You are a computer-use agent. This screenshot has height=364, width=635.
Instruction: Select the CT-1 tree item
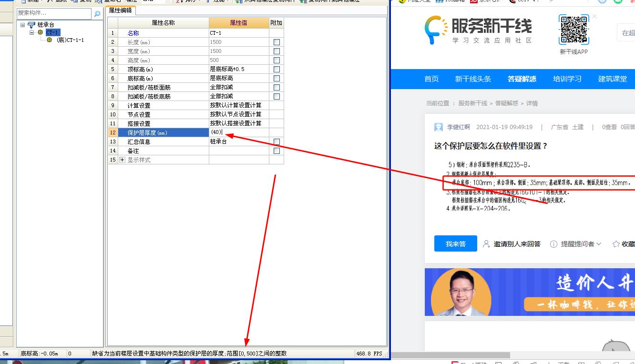coord(53,32)
